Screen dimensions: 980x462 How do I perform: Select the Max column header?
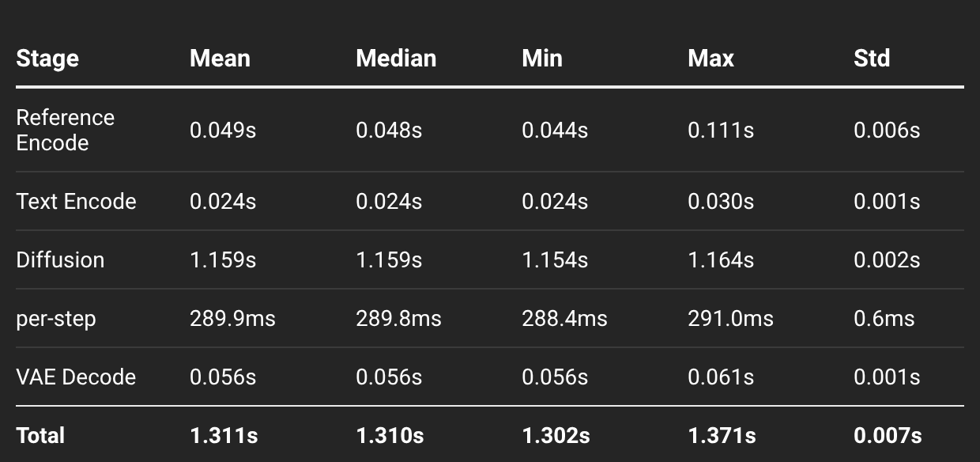[710, 59]
